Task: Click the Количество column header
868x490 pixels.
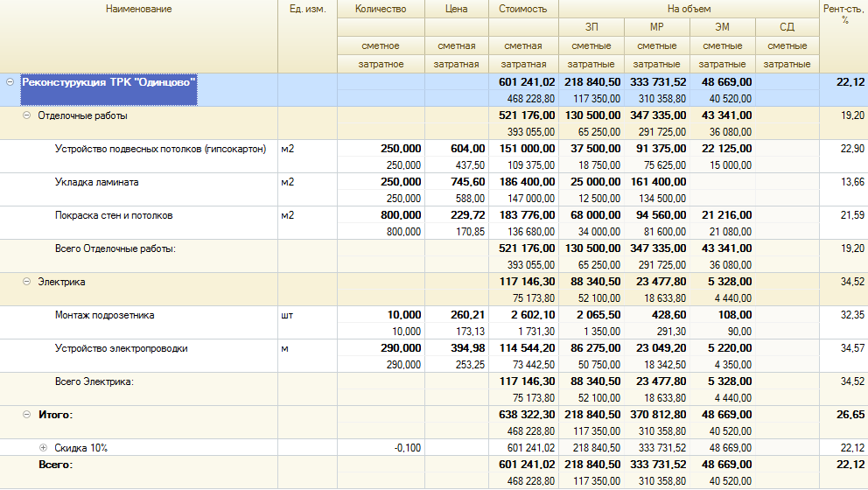Action: [381, 9]
